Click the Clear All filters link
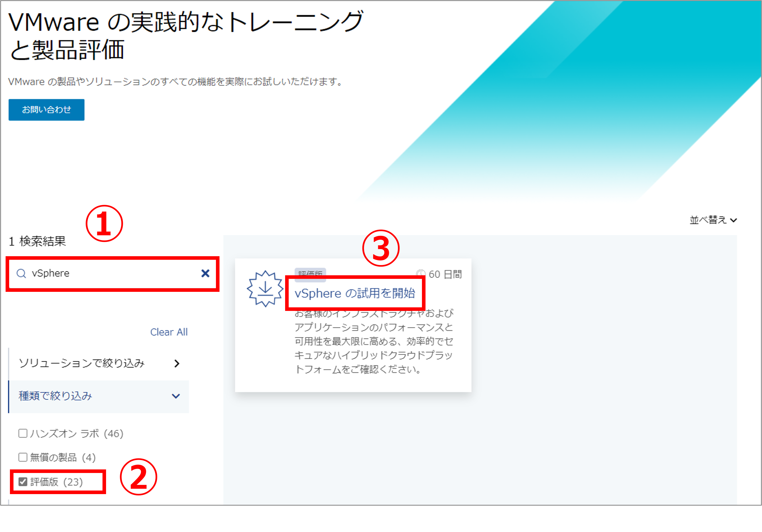 coord(169,332)
